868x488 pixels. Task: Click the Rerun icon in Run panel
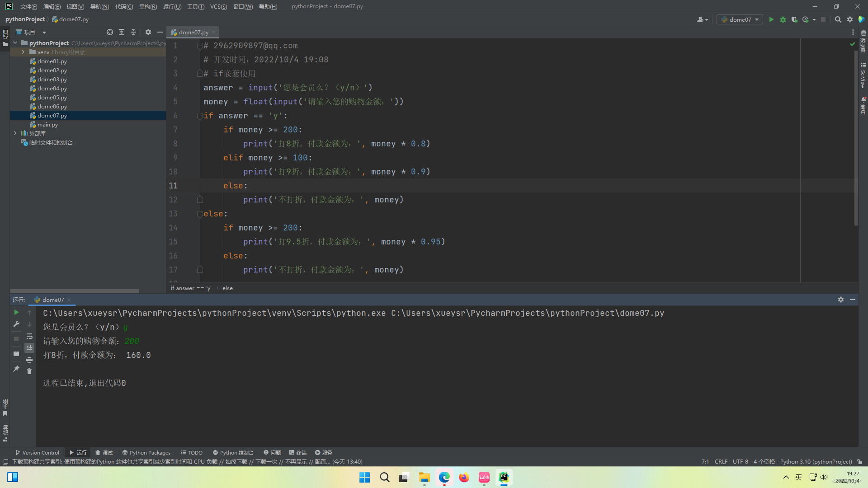pos(16,312)
